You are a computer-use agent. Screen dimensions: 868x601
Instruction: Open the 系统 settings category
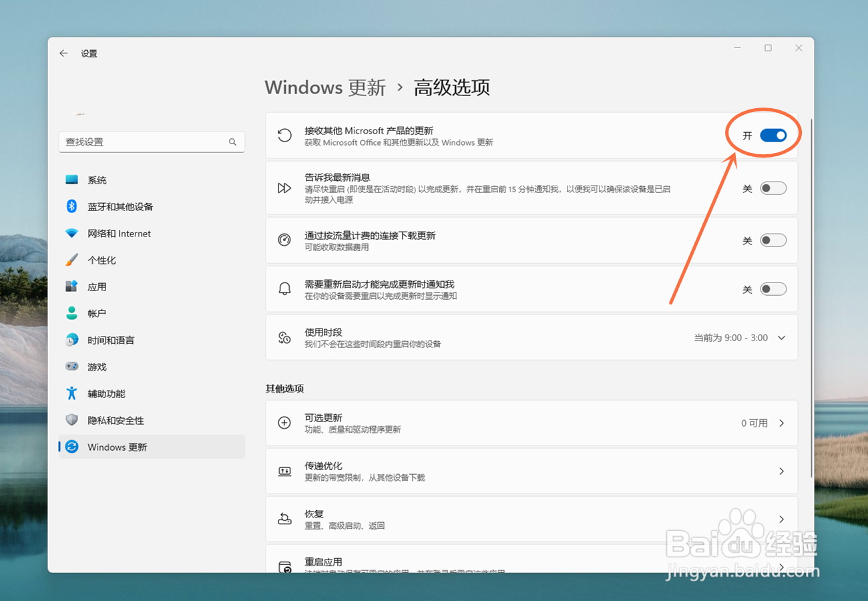152,180
